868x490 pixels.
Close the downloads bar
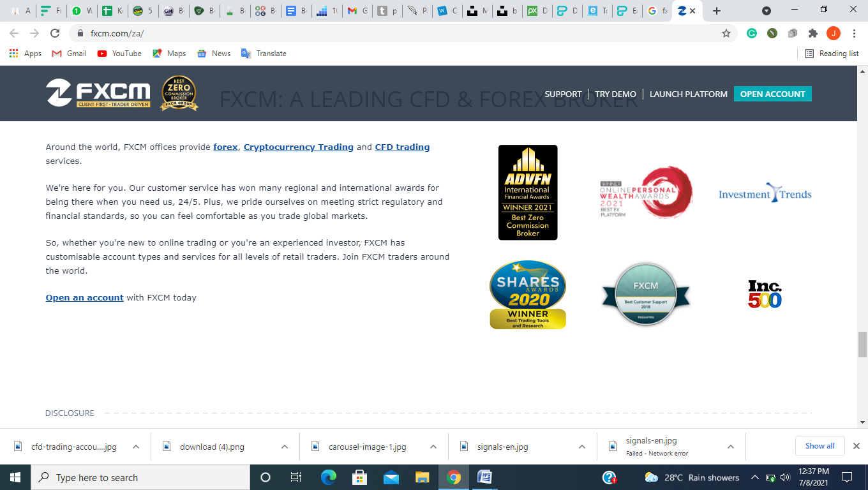point(857,446)
